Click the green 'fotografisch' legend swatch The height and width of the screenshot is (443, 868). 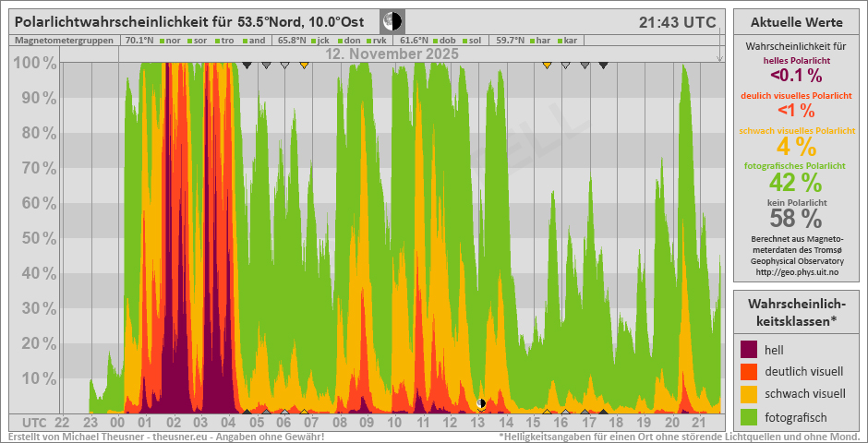[749, 416]
